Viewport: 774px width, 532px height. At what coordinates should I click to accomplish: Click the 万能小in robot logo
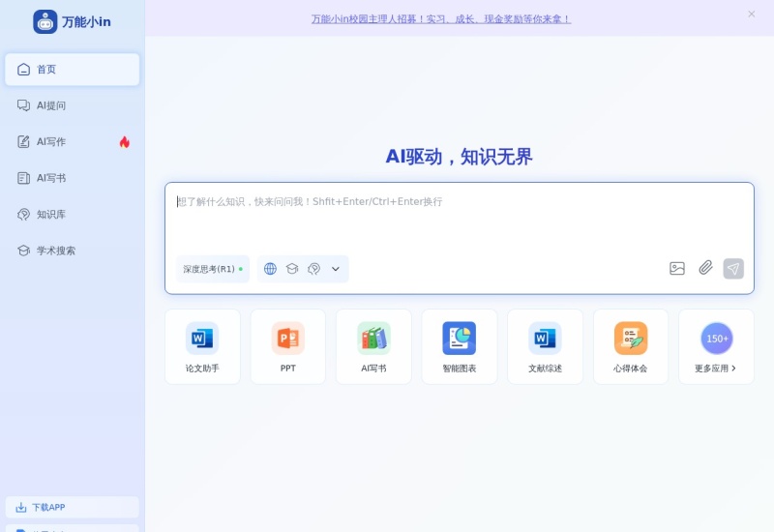[45, 21]
